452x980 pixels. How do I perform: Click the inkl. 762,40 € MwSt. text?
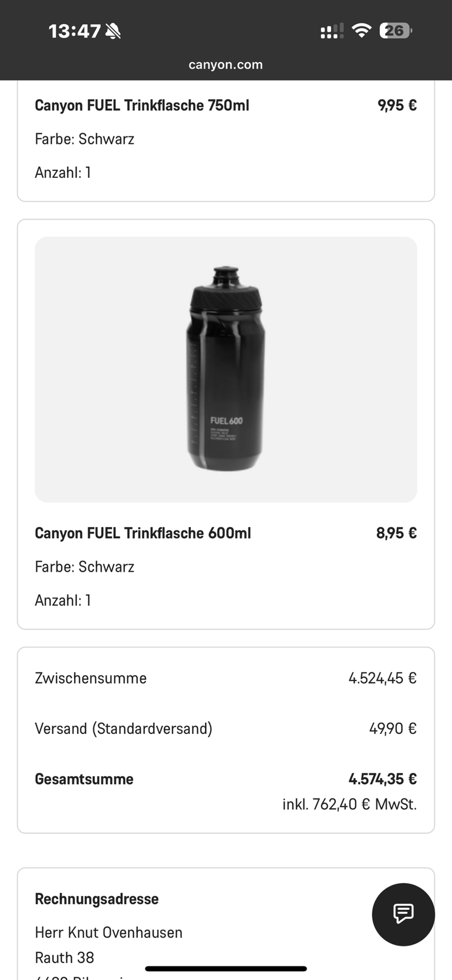point(349,804)
